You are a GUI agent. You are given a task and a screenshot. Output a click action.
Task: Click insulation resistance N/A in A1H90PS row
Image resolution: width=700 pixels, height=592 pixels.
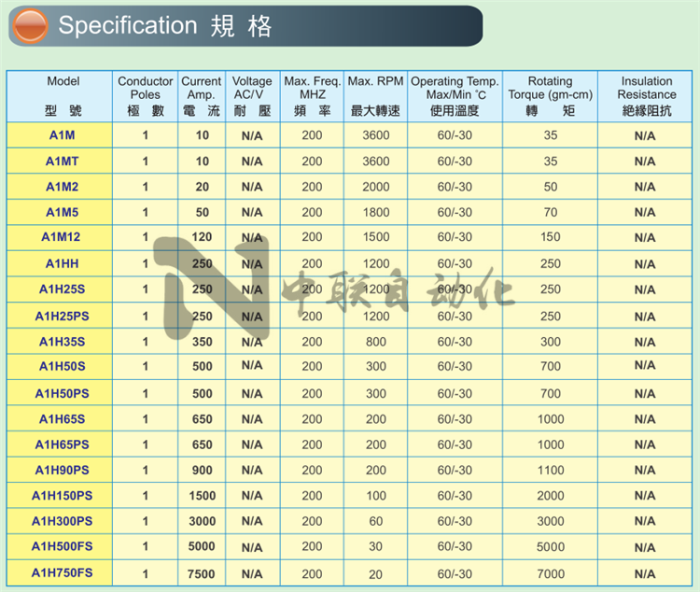tap(645, 470)
